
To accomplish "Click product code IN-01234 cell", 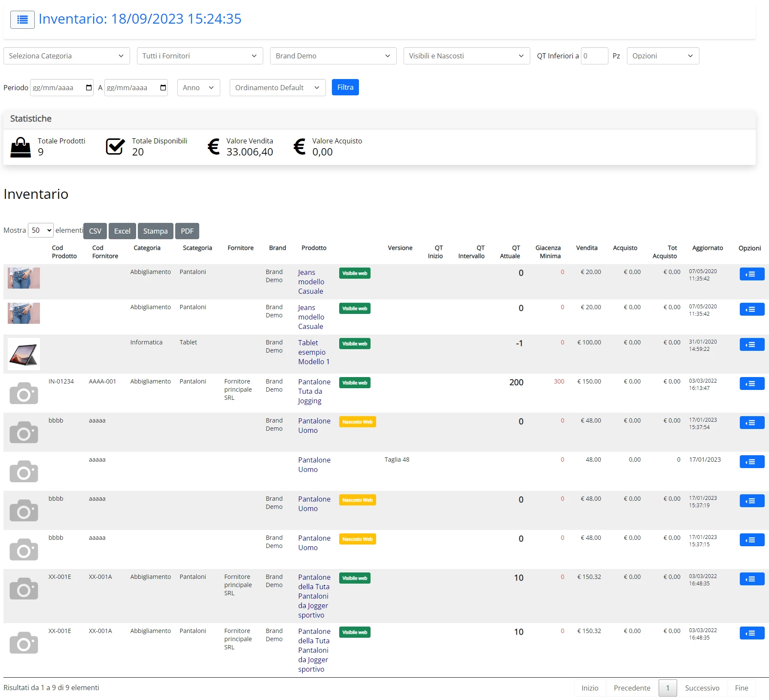I will click(x=61, y=381).
